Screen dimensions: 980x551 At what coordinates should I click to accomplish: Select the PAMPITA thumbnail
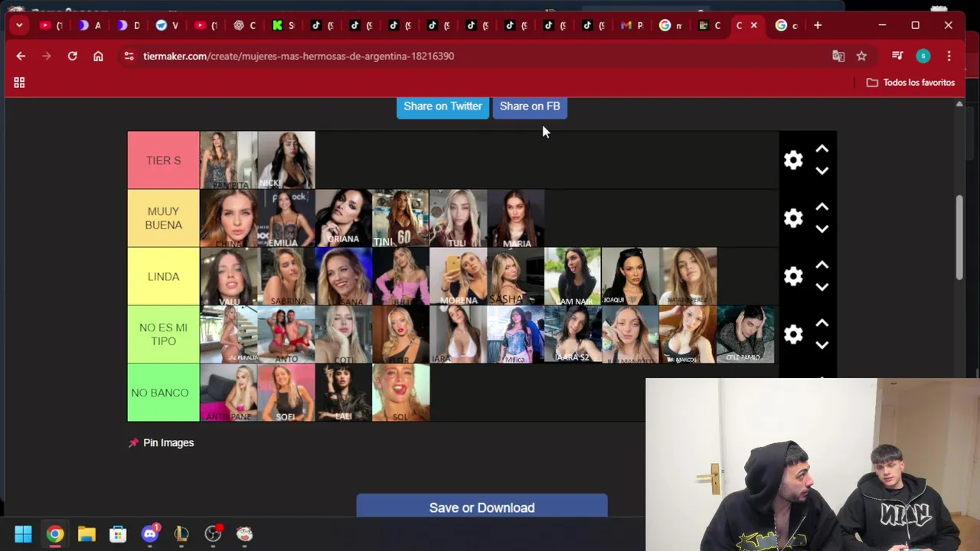[228, 160]
